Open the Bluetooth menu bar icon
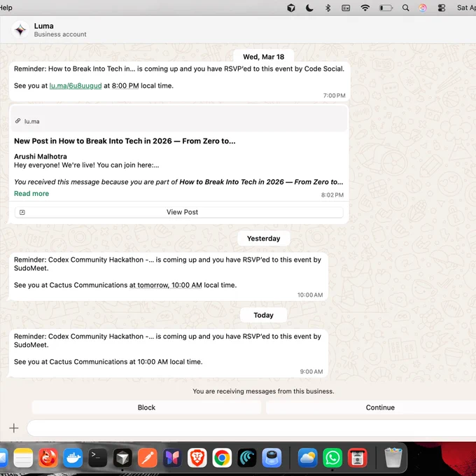The width and height of the screenshot is (476, 476). click(328, 8)
